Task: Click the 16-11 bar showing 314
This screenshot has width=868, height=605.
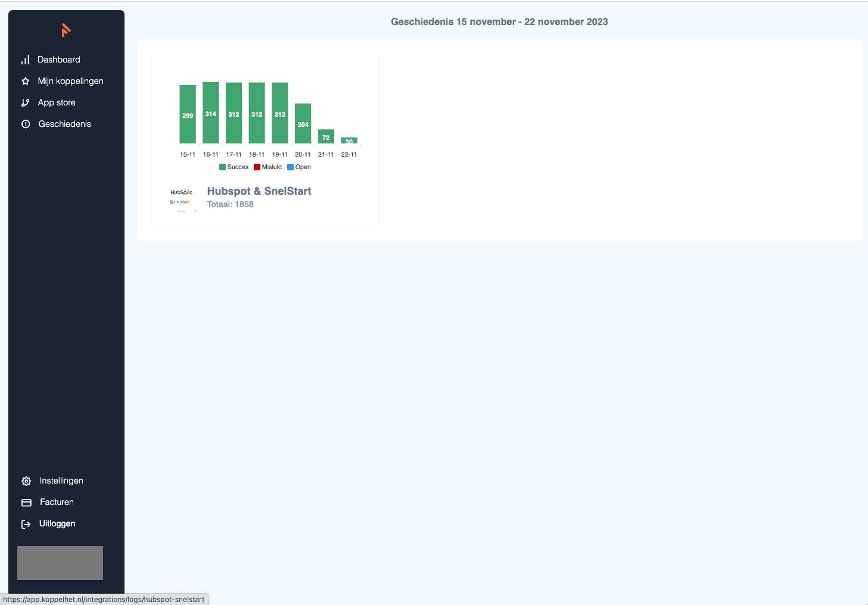Action: (211, 113)
